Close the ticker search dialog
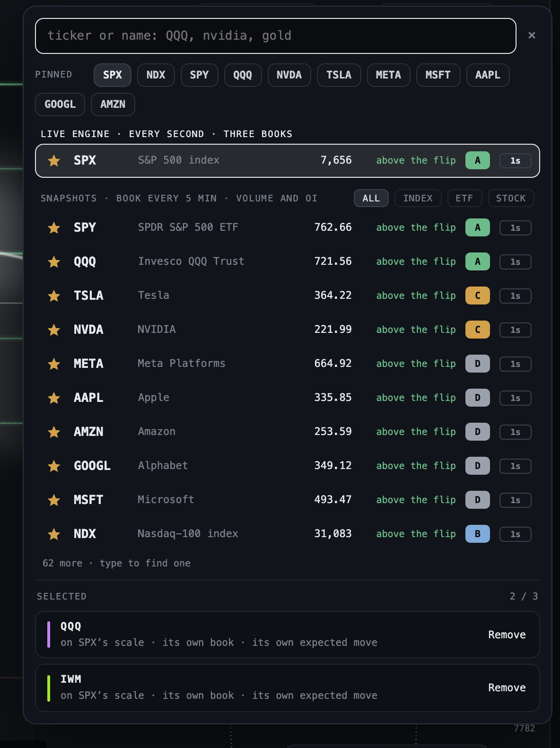560x748 pixels. pyautogui.click(x=532, y=35)
